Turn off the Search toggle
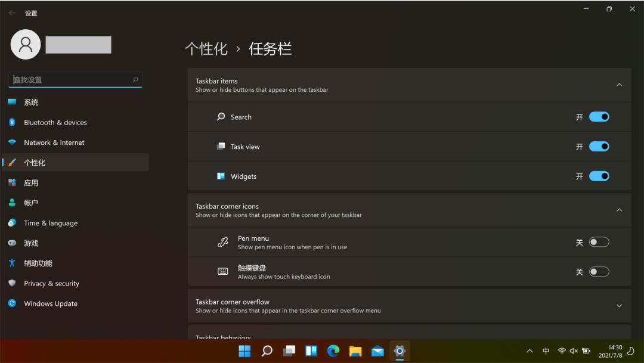 point(599,117)
